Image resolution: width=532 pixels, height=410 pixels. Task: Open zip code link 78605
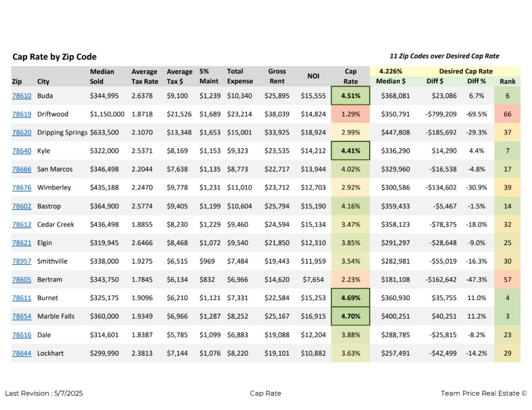click(22, 279)
